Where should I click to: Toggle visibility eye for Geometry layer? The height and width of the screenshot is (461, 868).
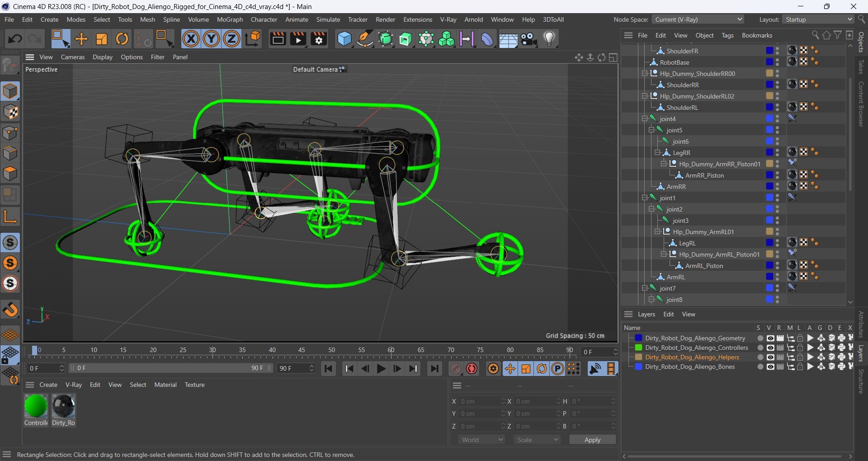(770, 338)
